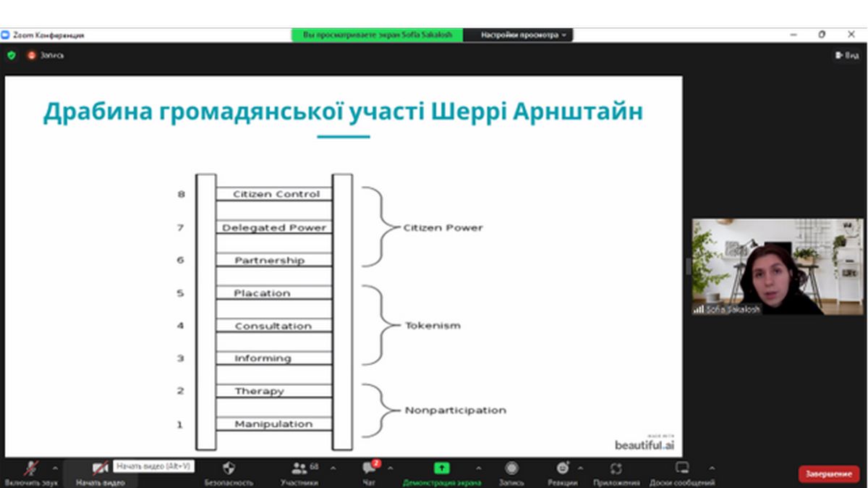
Task: Open the Chat panel
Action: 369,469
